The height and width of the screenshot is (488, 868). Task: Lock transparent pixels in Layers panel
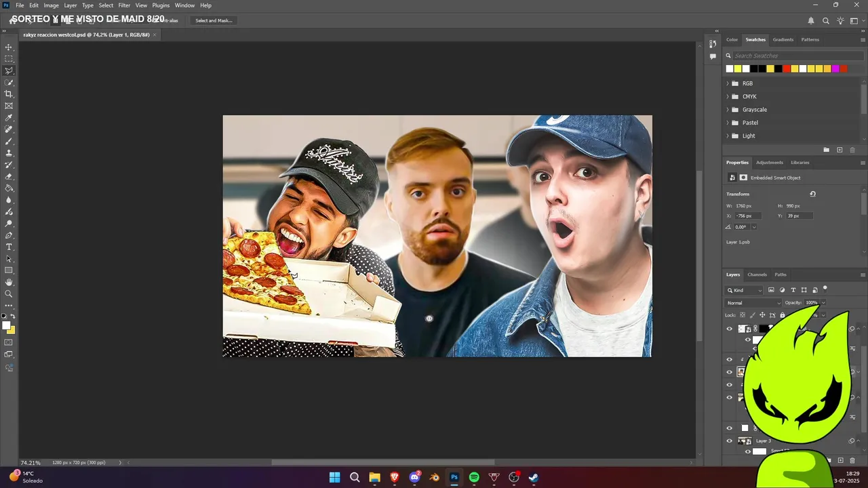coord(743,315)
